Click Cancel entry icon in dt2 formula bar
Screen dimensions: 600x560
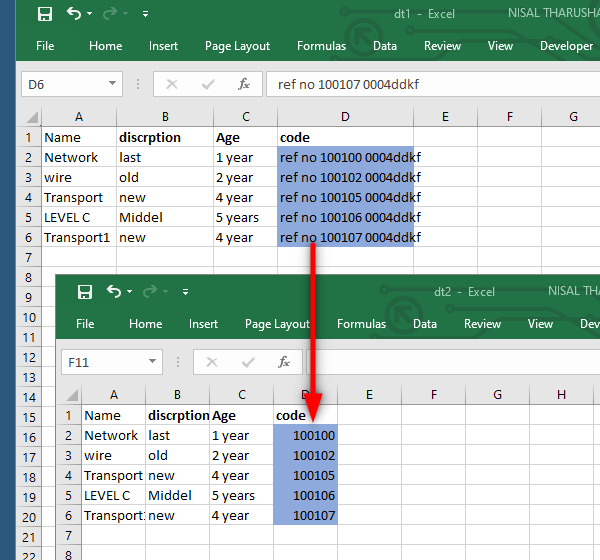coord(212,362)
